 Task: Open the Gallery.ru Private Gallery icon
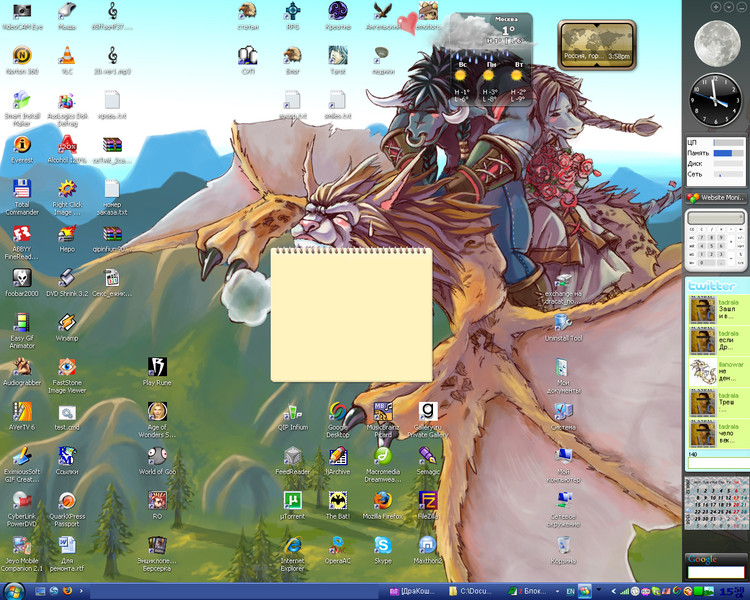[428, 420]
